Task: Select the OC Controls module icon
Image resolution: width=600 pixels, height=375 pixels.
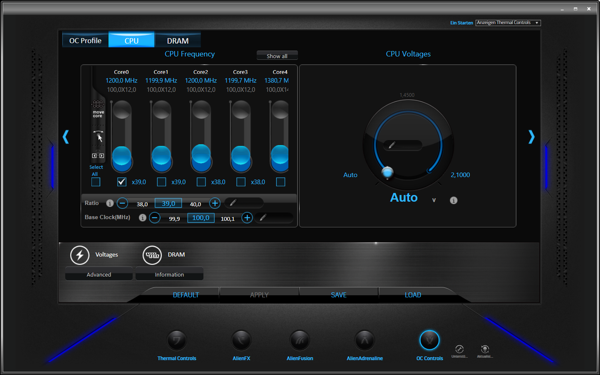Action: click(429, 340)
